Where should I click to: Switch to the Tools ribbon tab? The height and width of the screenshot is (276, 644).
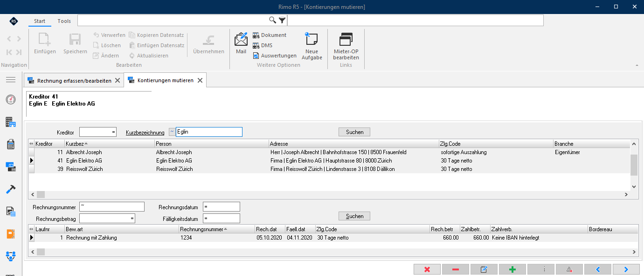tap(64, 21)
